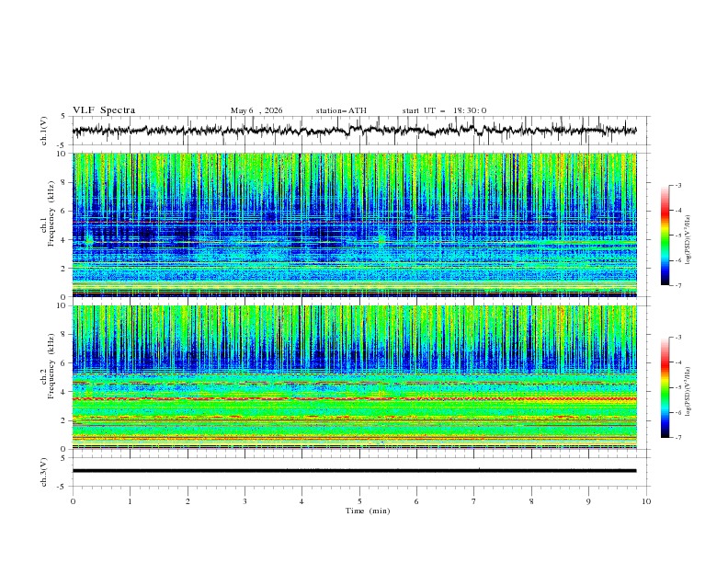Click the 2 minute tick on time axis
728x563 pixels.
coord(188,501)
